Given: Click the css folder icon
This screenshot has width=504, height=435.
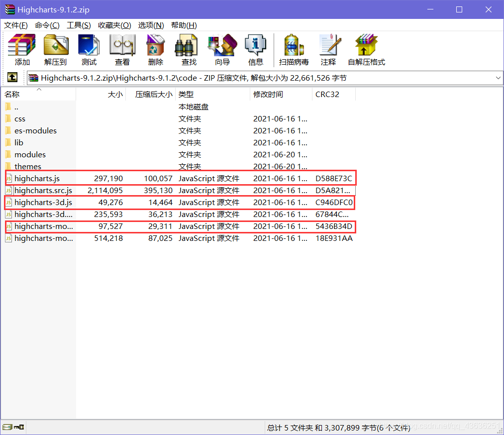Looking at the screenshot, I should pyautogui.click(x=8, y=118).
